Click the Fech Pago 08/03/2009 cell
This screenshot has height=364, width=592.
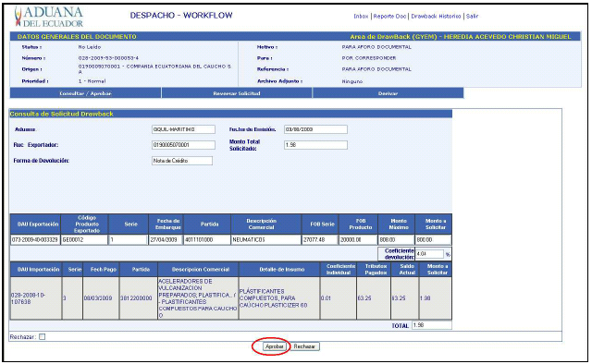point(101,298)
